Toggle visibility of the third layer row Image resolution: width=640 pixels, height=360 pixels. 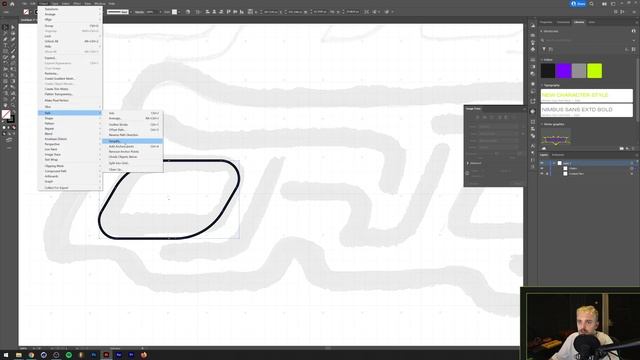tap(542, 173)
